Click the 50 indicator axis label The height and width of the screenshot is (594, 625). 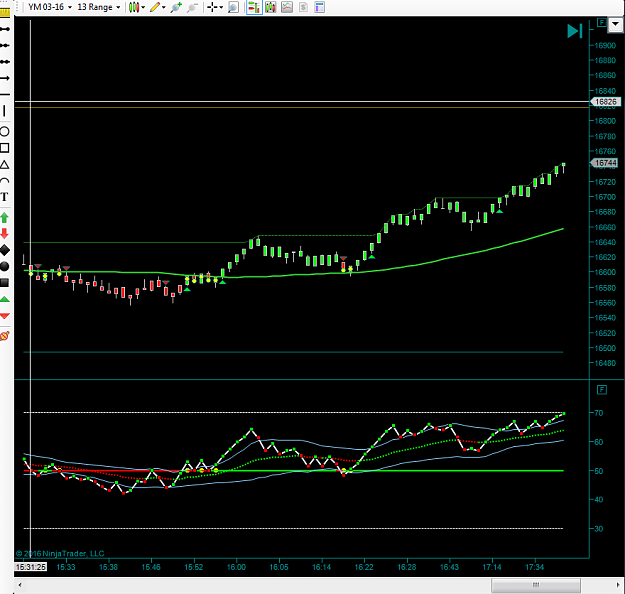tap(598, 471)
